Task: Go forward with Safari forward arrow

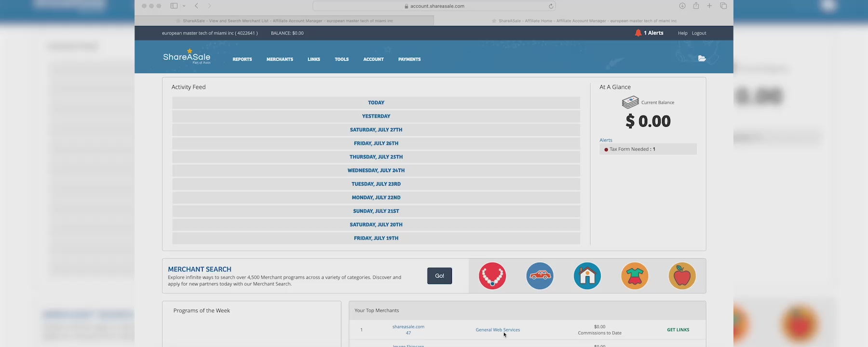Action: click(209, 6)
